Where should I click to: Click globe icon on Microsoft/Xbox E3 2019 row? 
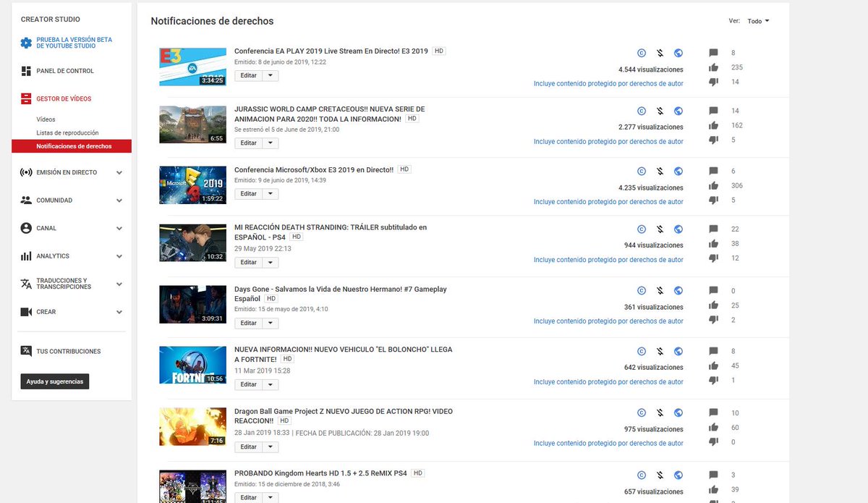pyautogui.click(x=678, y=172)
